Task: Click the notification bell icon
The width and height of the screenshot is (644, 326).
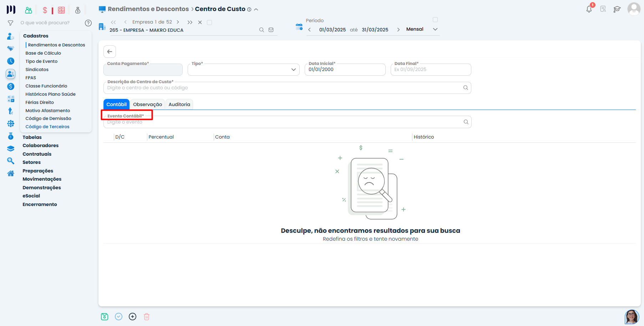Action: coord(589,9)
